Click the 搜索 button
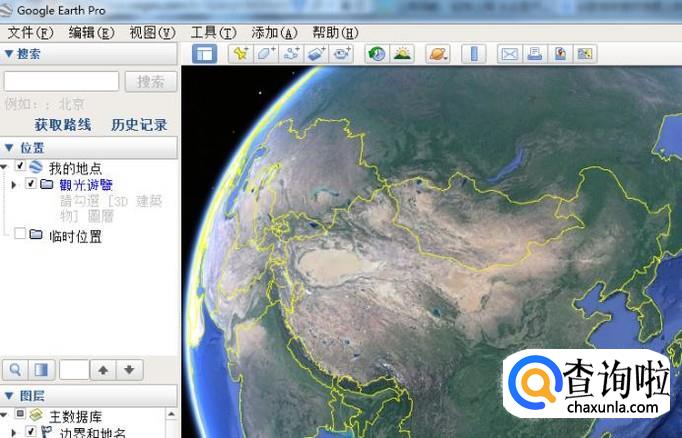Viewport: 682px width, 438px height. pyautogui.click(x=151, y=81)
